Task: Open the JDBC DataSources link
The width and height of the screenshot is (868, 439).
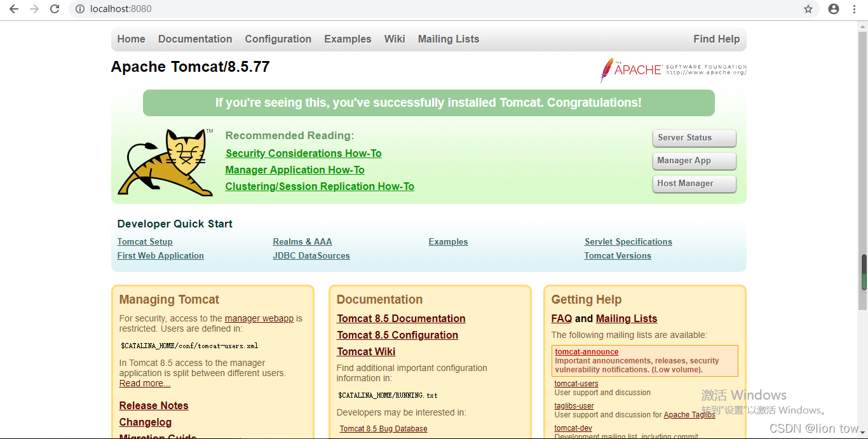Action: click(311, 255)
